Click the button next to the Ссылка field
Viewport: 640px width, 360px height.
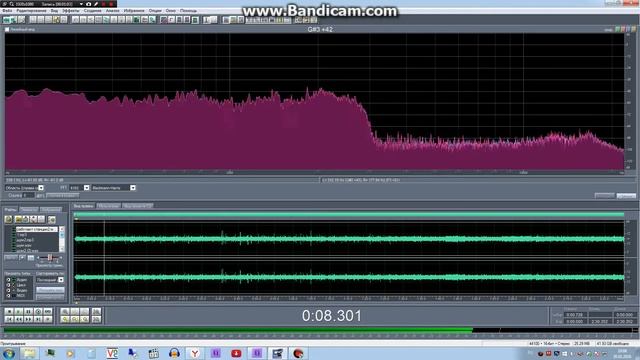(62, 196)
